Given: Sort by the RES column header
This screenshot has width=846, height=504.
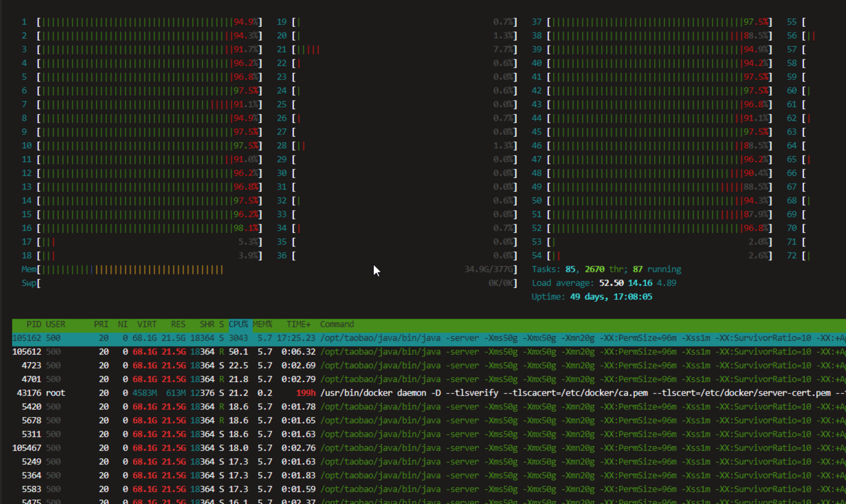Looking at the screenshot, I should [x=178, y=324].
